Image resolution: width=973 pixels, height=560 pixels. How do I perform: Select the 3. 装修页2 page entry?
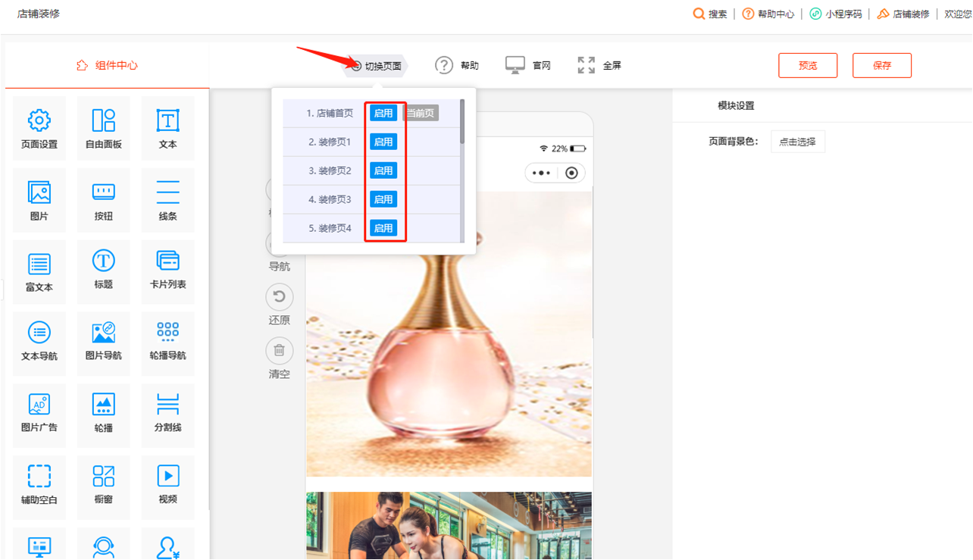point(330,171)
